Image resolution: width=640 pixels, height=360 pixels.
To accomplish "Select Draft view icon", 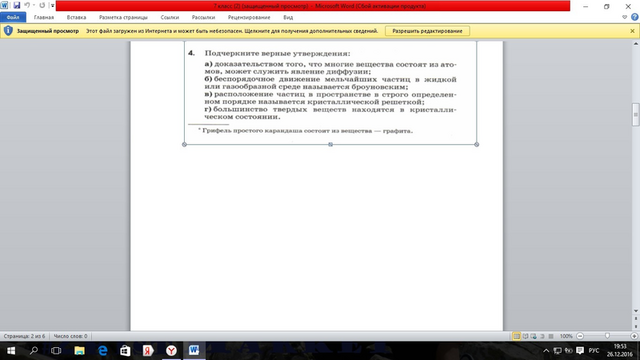I will coord(551,336).
